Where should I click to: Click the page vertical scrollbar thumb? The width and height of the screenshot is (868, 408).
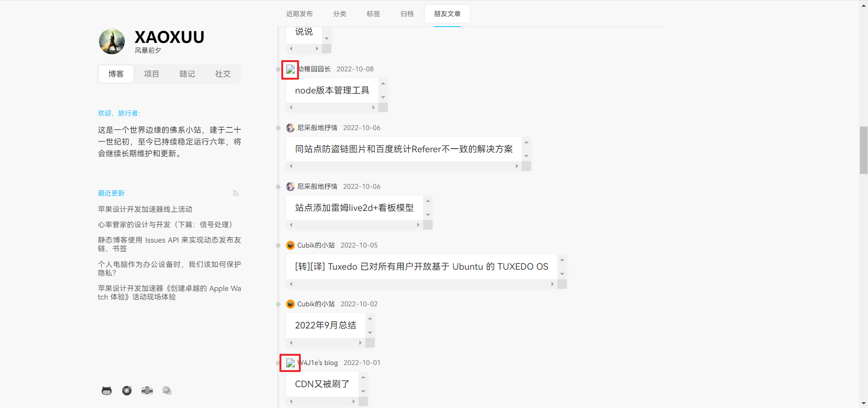pos(863,150)
